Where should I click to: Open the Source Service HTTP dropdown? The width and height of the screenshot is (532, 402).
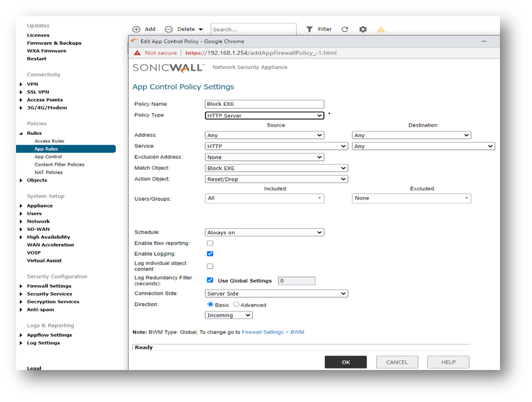tap(276, 146)
